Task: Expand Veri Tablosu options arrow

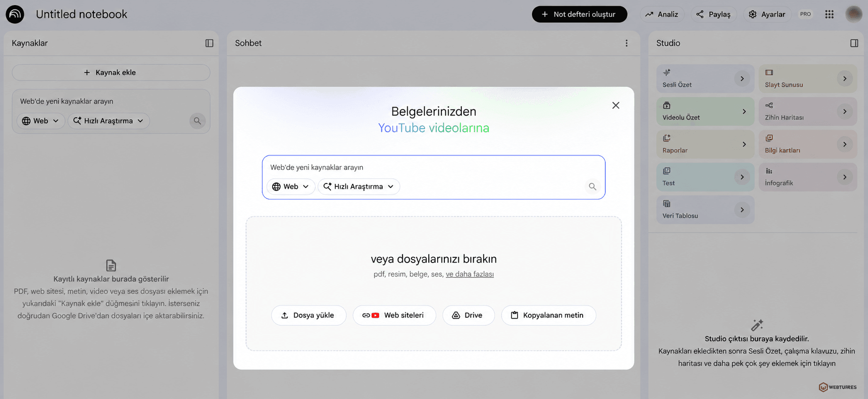Action: click(x=742, y=210)
